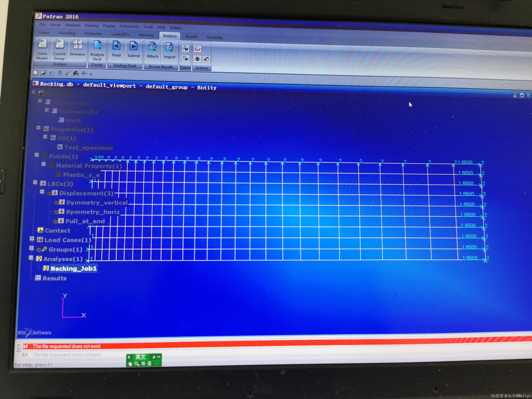Toggle the Displacement(3) checkbox
This screenshot has width=532, height=399.
pos(49,193)
